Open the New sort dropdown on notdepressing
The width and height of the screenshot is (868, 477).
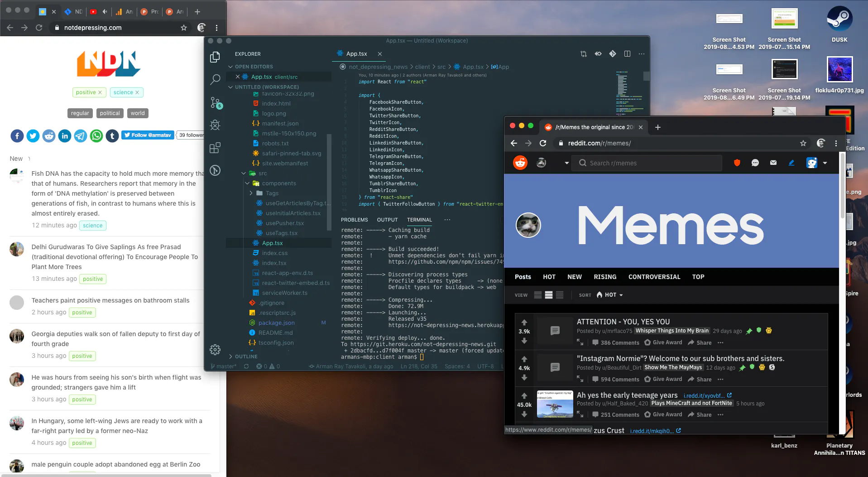pyautogui.click(x=20, y=159)
